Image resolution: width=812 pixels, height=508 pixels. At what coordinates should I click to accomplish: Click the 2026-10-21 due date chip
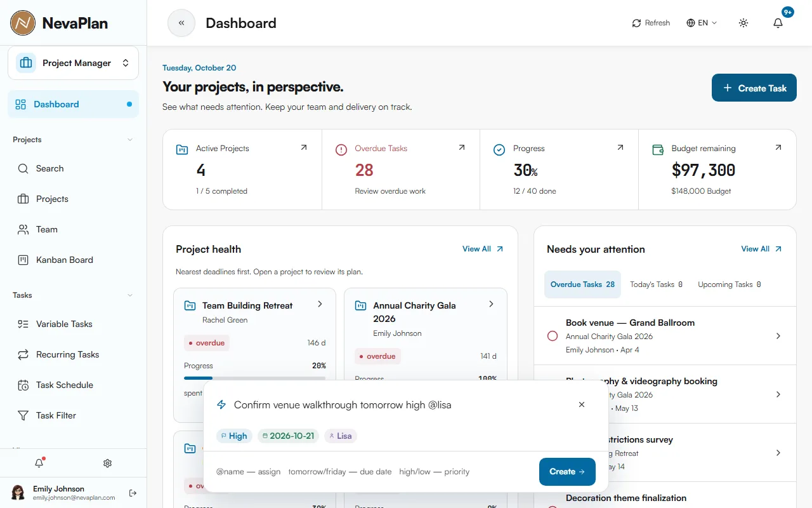tap(288, 436)
